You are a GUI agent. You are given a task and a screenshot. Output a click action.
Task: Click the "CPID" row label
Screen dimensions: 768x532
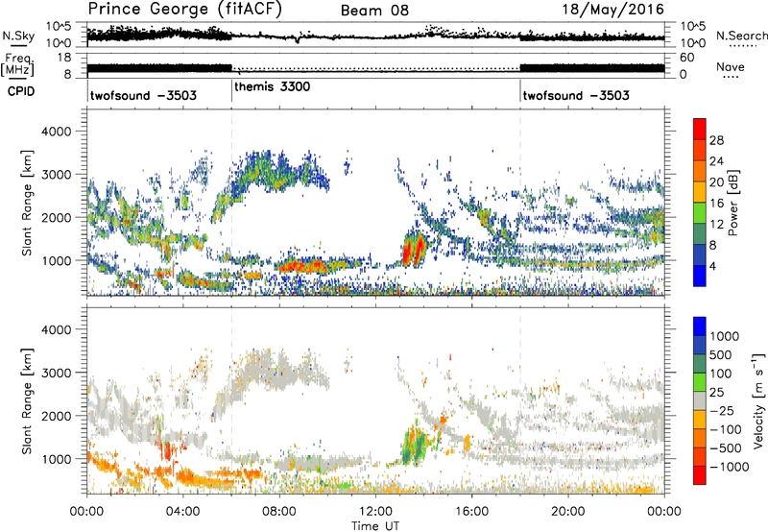click(21, 91)
